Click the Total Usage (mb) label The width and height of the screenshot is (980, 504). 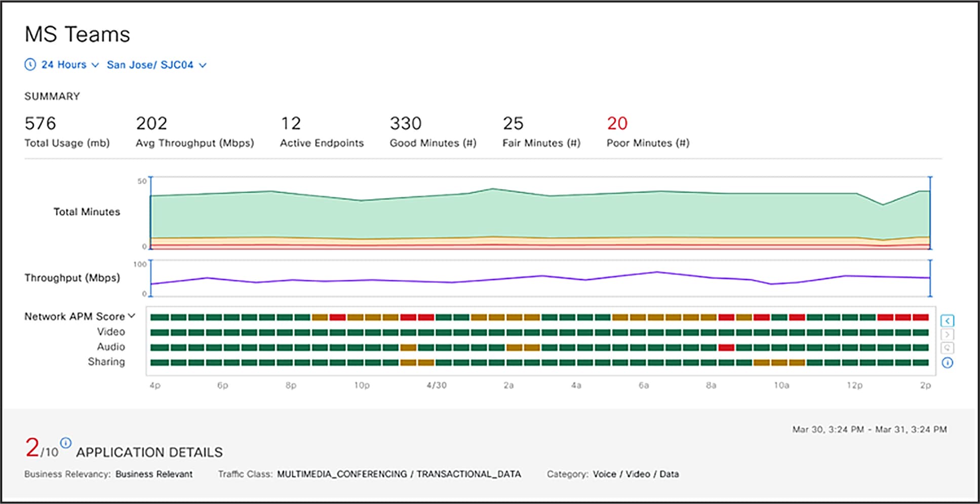(x=67, y=143)
